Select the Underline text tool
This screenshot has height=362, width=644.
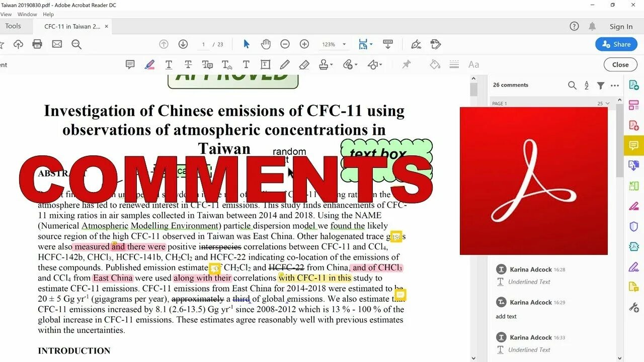point(169,64)
